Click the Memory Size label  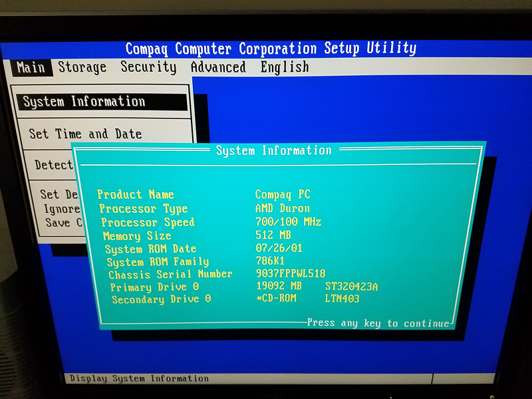(137, 236)
